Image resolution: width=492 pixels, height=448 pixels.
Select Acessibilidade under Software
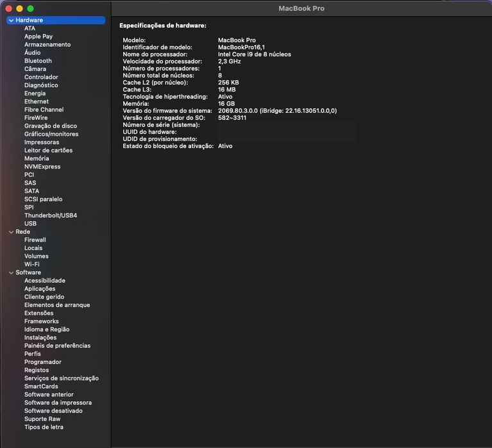(x=45, y=281)
